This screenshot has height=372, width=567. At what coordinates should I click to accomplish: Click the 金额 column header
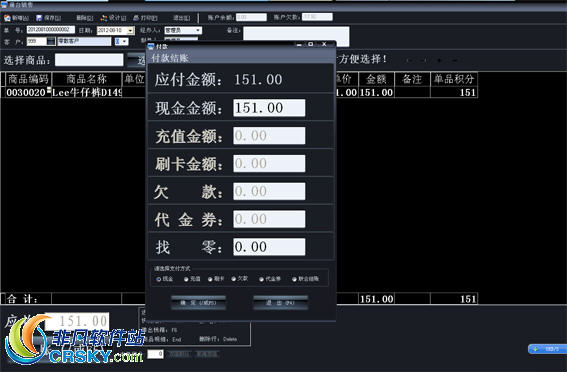[x=376, y=79]
